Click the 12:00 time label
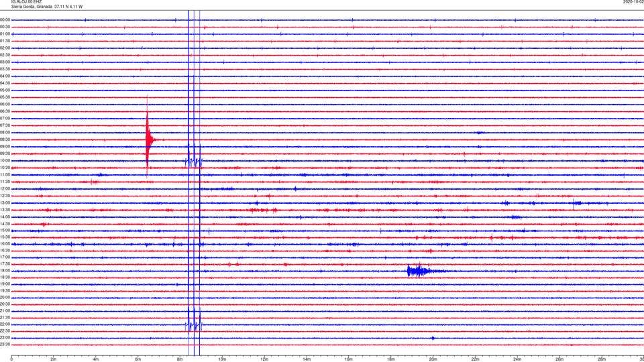Screen dimensions: 644x362 5,189
